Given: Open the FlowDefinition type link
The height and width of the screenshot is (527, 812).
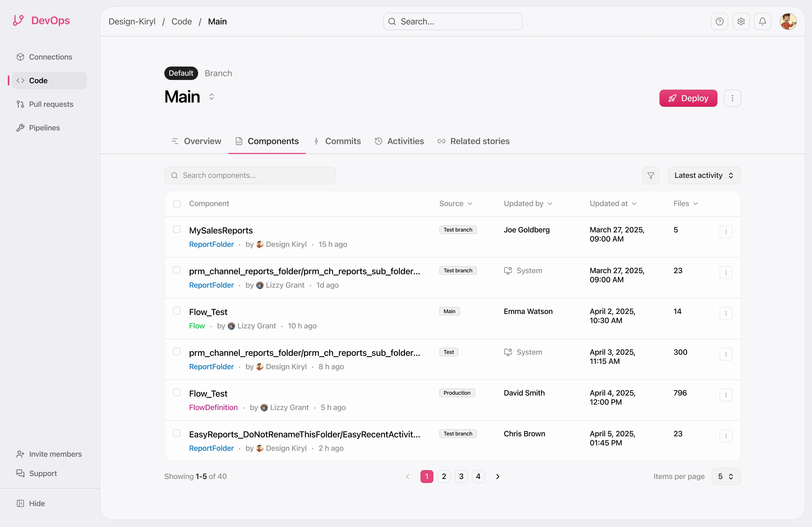Looking at the screenshot, I should pyautogui.click(x=213, y=407).
